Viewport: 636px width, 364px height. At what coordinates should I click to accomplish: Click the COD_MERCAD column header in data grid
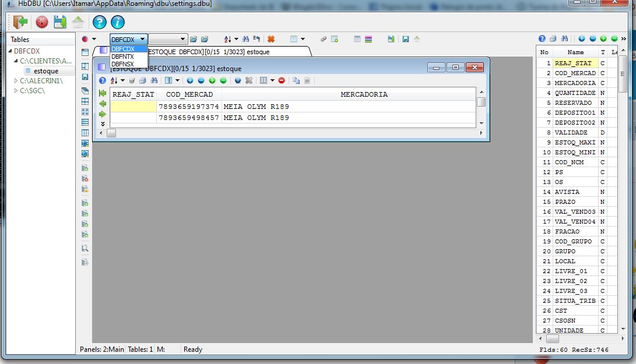[189, 94]
